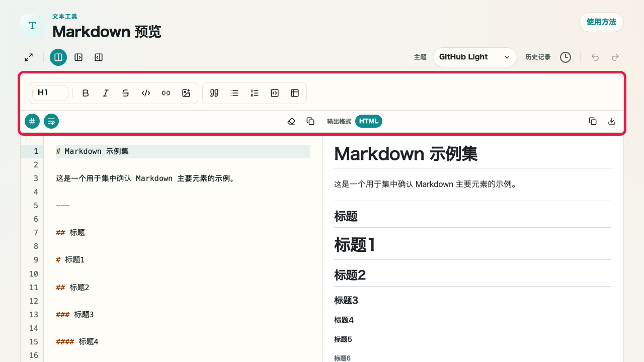
Task: Click preview heading '标题5'
Action: [x=343, y=339]
